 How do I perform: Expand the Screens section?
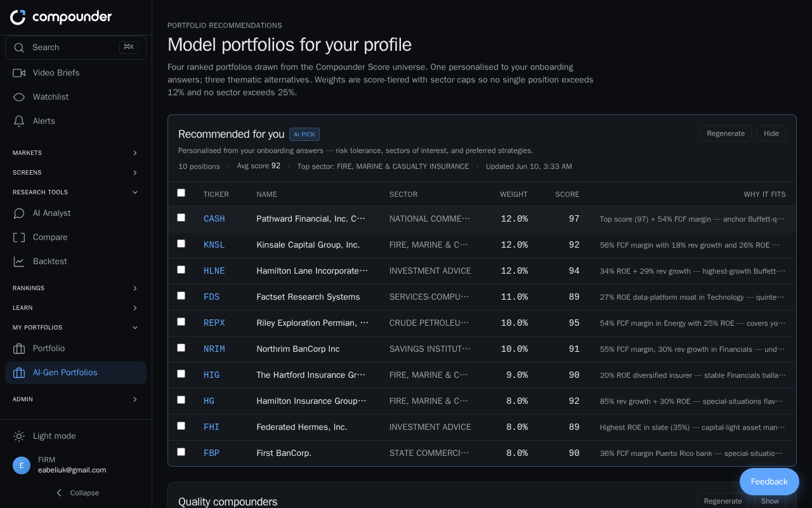75,173
